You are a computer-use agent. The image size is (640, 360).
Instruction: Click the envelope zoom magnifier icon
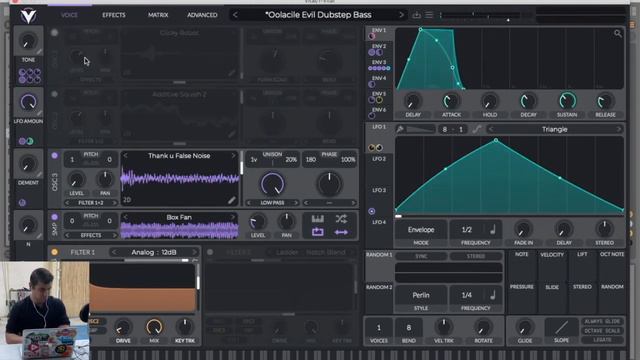[x=618, y=34]
